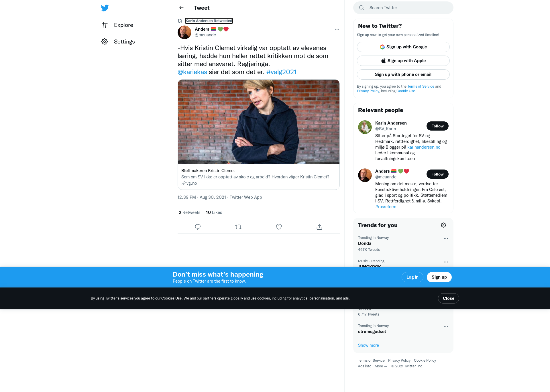Open more options for Donda trend
This screenshot has height=392, width=550.
(446, 239)
